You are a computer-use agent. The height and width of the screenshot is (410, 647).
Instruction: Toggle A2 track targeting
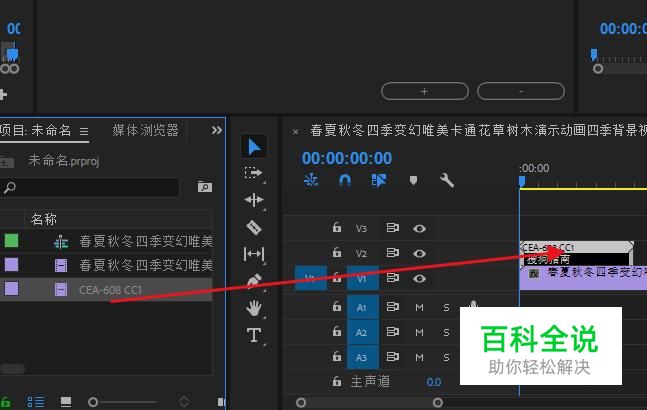(x=363, y=332)
